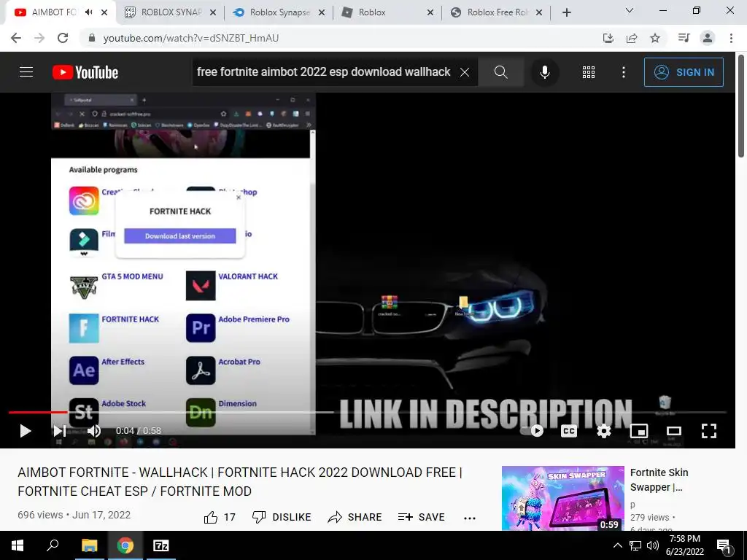Screen dimensions: 747x560
Task: Click the video title text
Action: coord(239,481)
